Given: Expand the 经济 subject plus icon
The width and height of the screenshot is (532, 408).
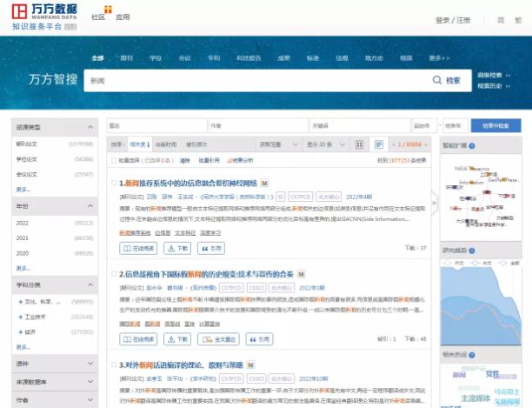Looking at the screenshot, I should pos(21,332).
